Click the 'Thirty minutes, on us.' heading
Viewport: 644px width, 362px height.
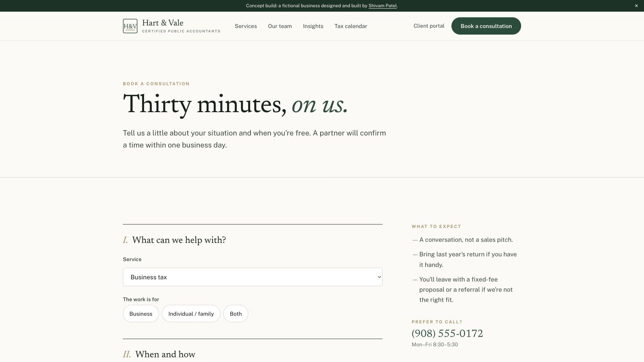pyautogui.click(x=236, y=105)
